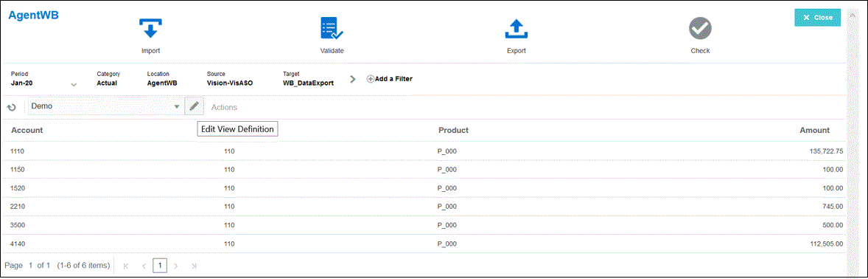
Task: Select account cell 1520
Action: [17, 188]
